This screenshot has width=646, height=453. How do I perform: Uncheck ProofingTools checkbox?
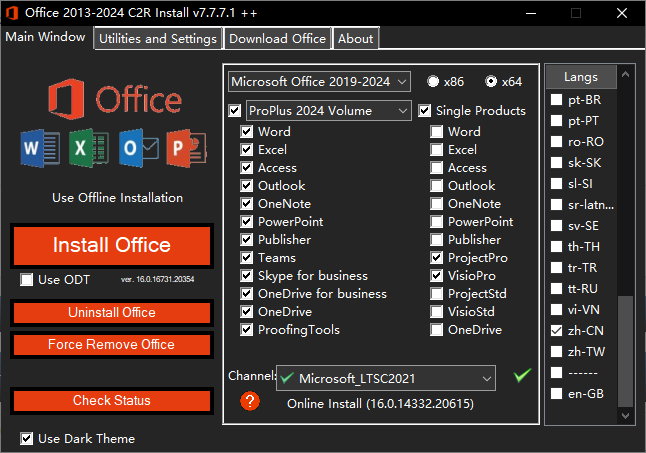[247, 329]
